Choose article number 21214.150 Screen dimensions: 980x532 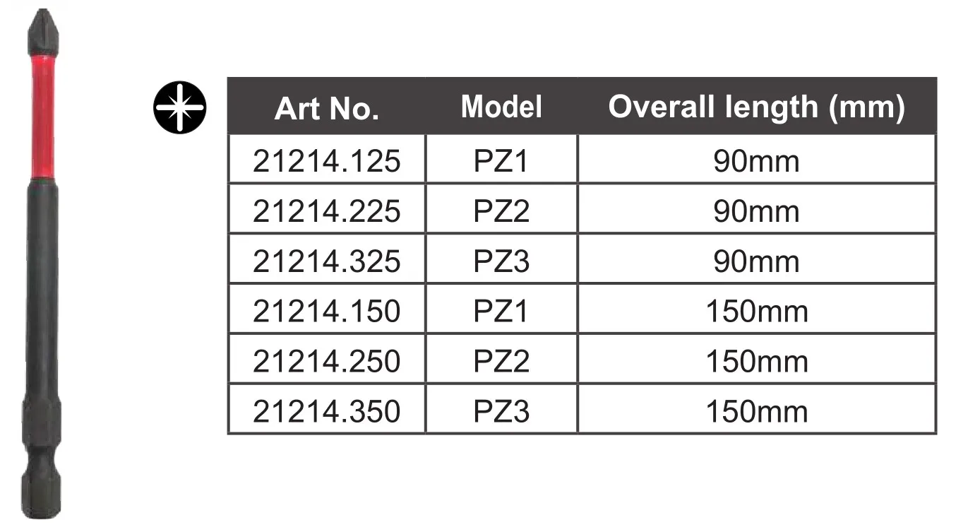(x=326, y=311)
